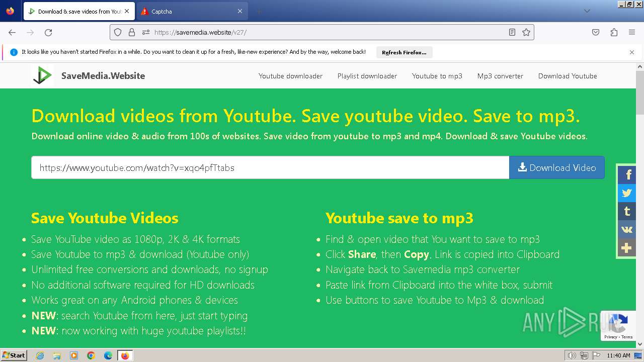The width and height of the screenshot is (644, 362).
Task: Go to Youtube to mp3 nav link
Action: tap(437, 76)
